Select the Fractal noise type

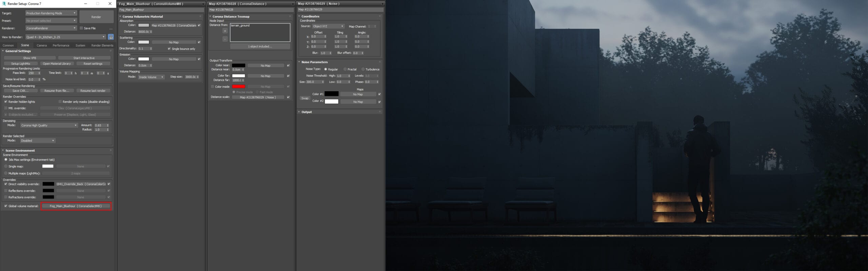point(345,69)
